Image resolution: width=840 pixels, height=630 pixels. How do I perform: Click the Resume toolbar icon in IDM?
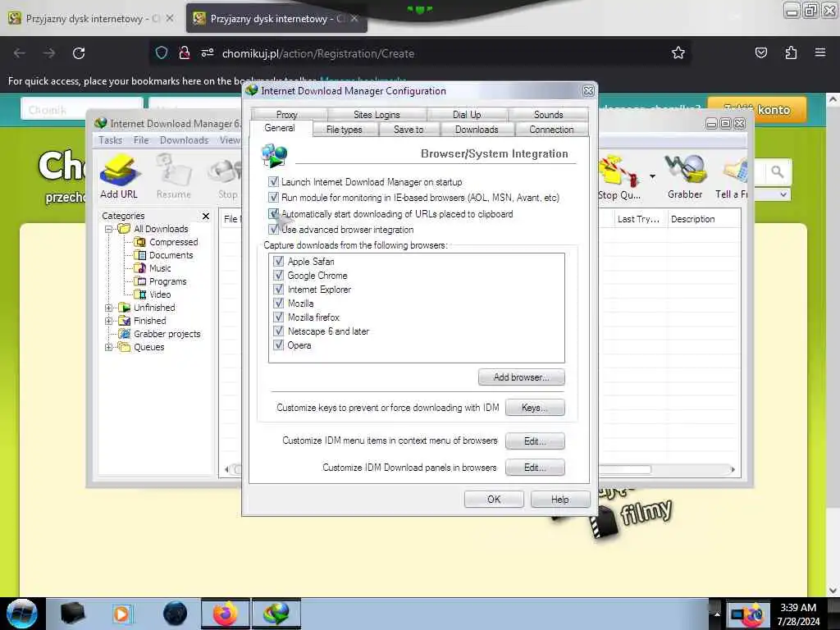coord(174,177)
